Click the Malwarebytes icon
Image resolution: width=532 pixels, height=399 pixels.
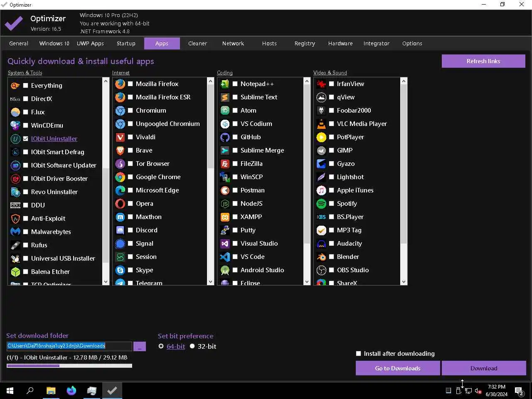[15, 232]
